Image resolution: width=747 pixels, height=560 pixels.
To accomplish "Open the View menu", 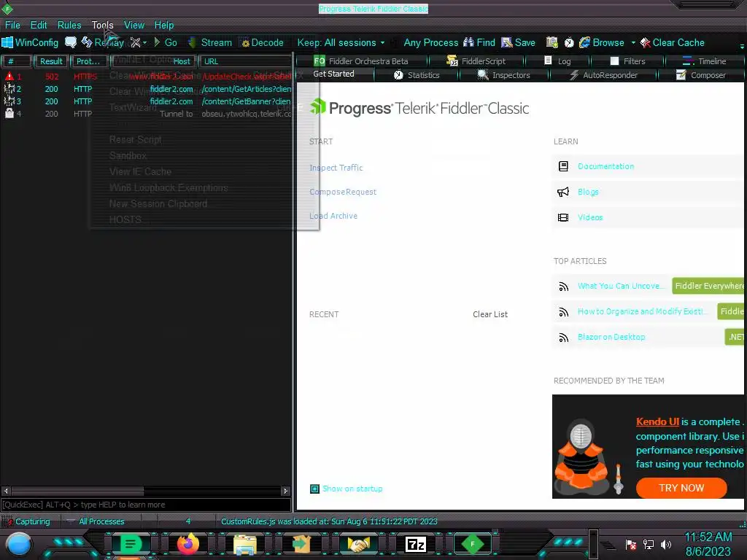I will pos(134,25).
